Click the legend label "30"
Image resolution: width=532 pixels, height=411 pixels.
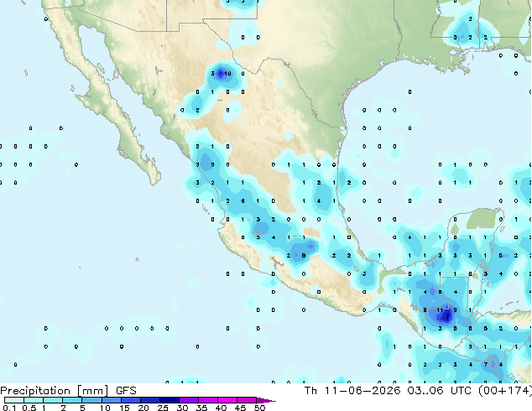click(x=182, y=408)
